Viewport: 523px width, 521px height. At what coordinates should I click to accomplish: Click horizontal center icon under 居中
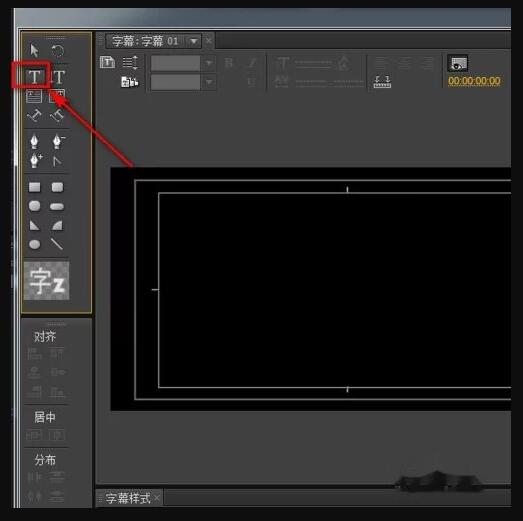pos(57,435)
